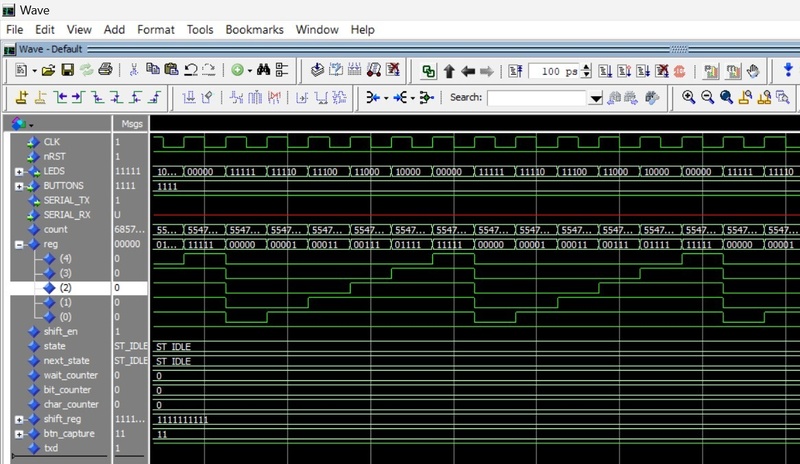Expand the shift_reg signal
Screen dimensions: 800x464
click(19, 420)
